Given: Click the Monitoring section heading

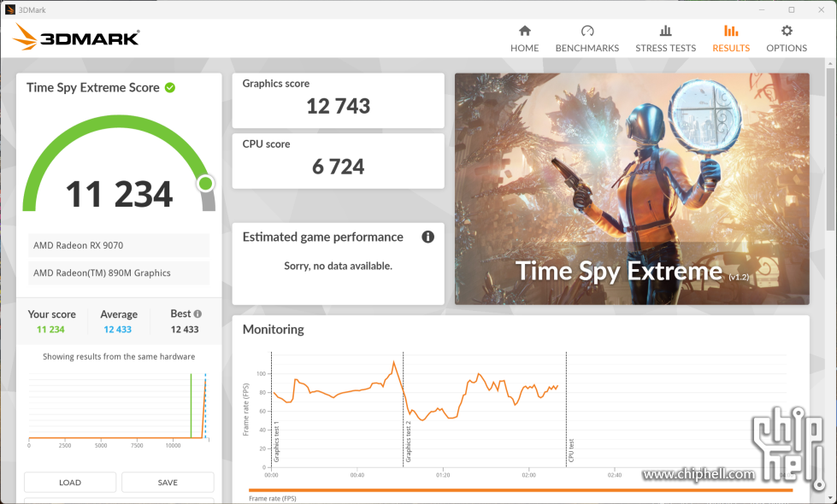Looking at the screenshot, I should (274, 330).
